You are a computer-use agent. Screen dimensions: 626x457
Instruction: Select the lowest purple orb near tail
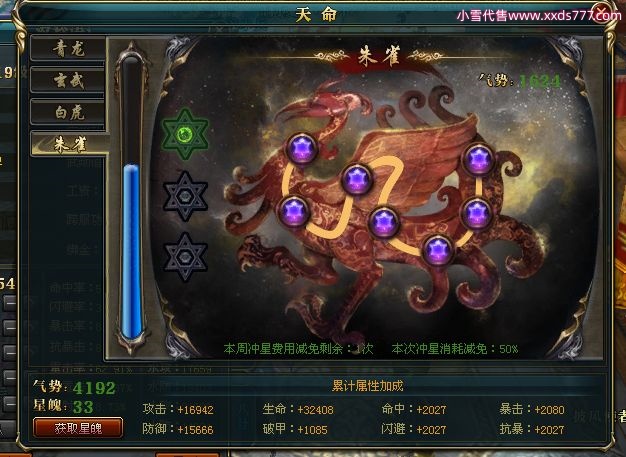438,250
